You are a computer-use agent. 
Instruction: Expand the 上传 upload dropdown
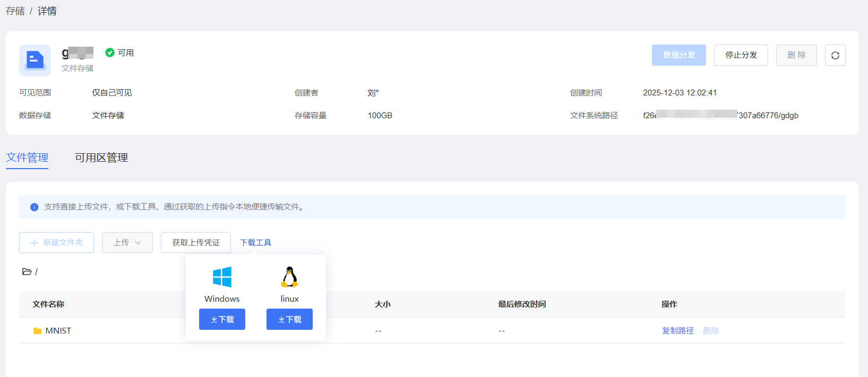click(x=127, y=242)
